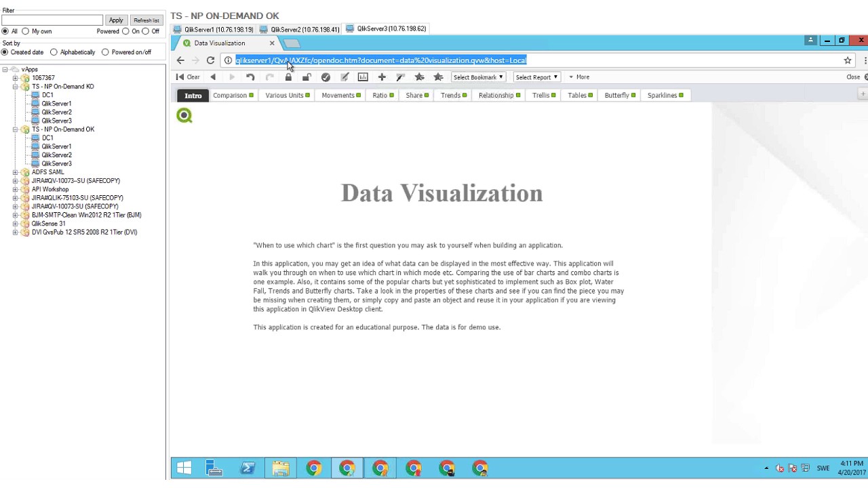The height and width of the screenshot is (488, 868).
Task: Reload the page in Chrome
Action: pos(210,60)
